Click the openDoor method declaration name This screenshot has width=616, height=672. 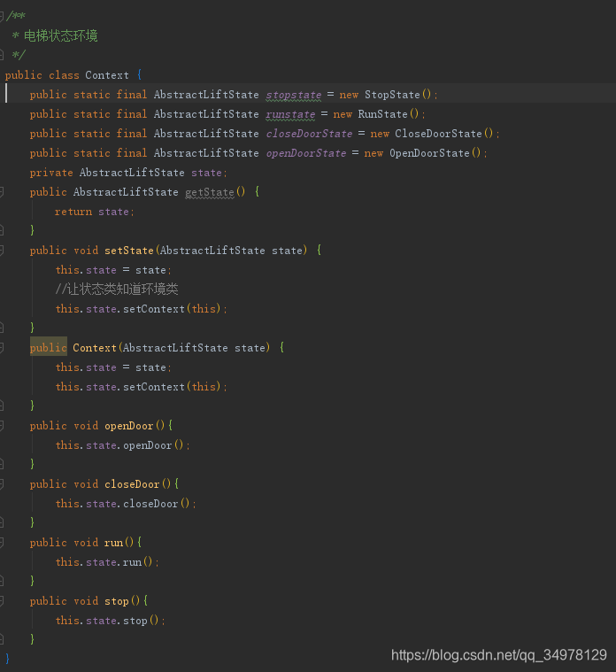click(129, 426)
